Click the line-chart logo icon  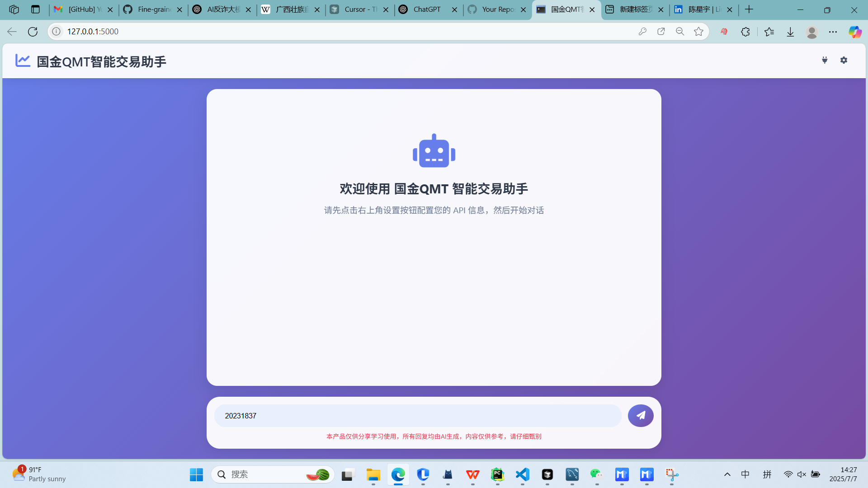pyautogui.click(x=22, y=60)
